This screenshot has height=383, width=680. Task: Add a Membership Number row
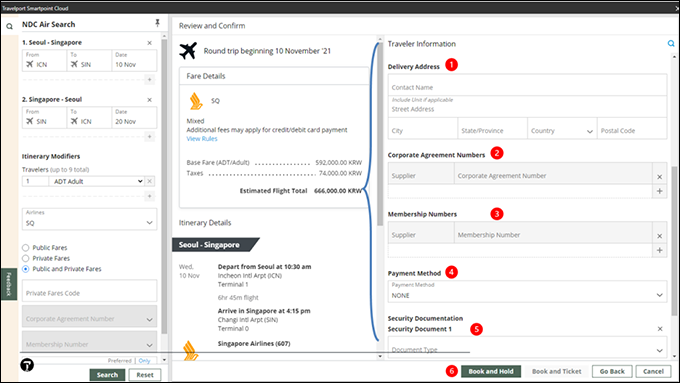click(659, 250)
